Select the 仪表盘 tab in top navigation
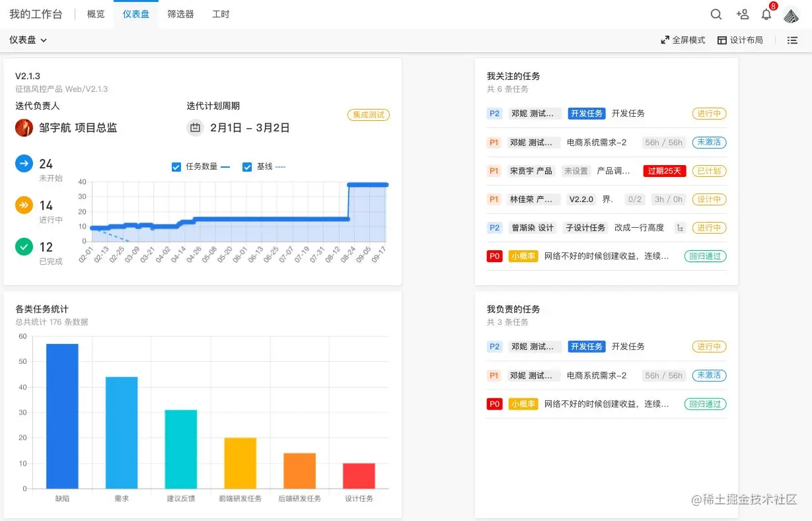Screen dimensions: 812x521 point(136,15)
